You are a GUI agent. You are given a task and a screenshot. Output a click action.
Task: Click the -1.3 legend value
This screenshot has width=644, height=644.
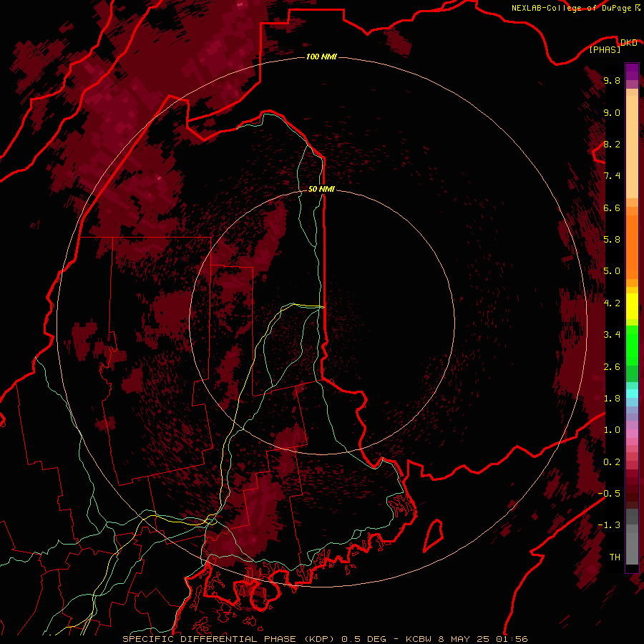(x=609, y=525)
